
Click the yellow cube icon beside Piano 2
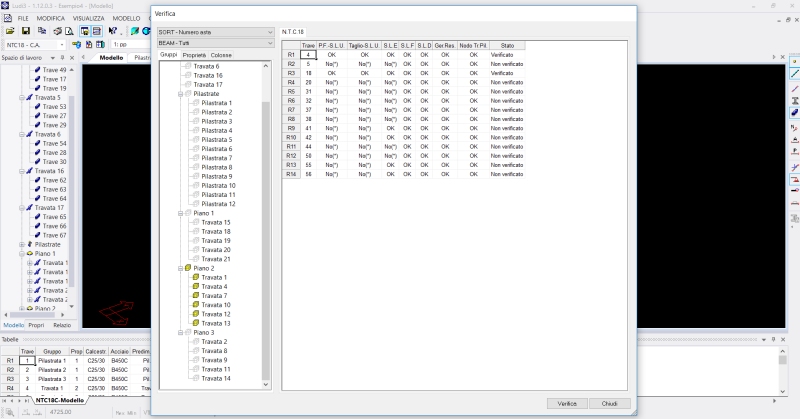(x=188, y=268)
